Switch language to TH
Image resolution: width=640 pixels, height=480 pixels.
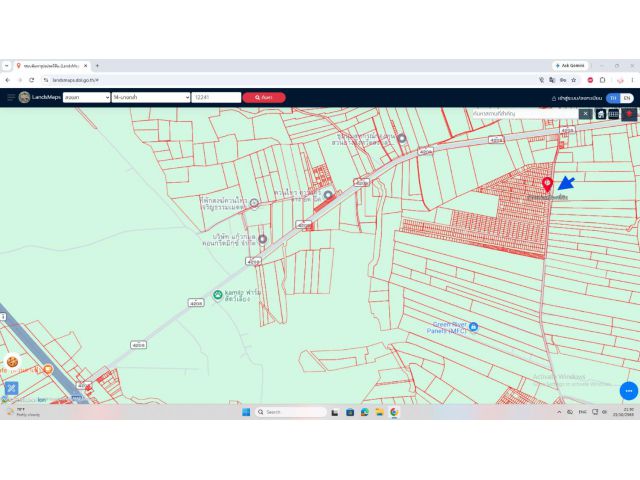[x=613, y=98]
